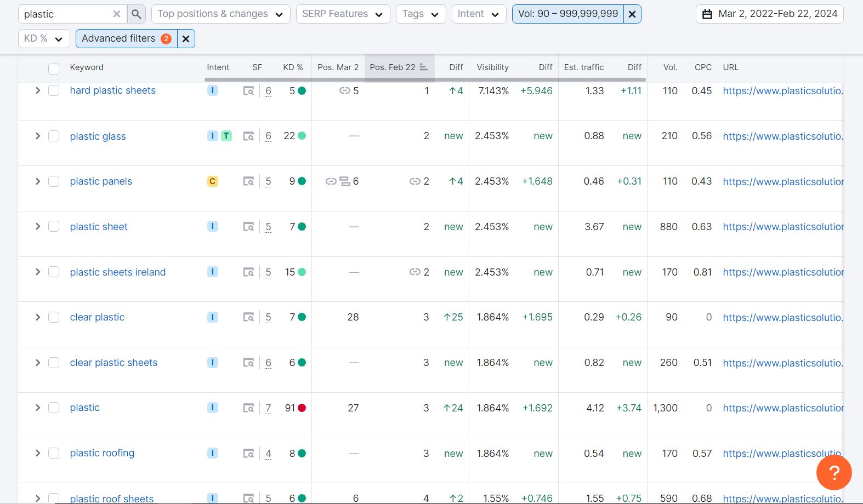863x504 pixels.
Task: Open URL link for plastic roofing row
Action: [782, 454]
